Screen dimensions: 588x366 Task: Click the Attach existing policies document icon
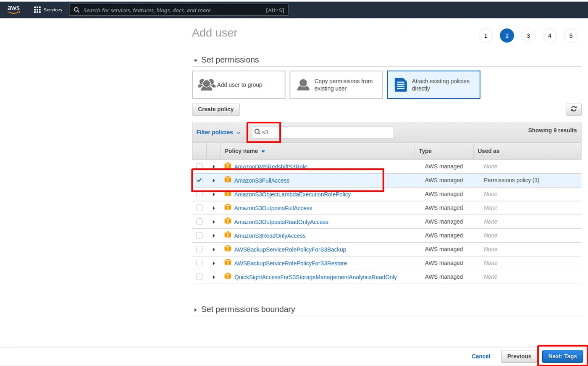coord(401,85)
